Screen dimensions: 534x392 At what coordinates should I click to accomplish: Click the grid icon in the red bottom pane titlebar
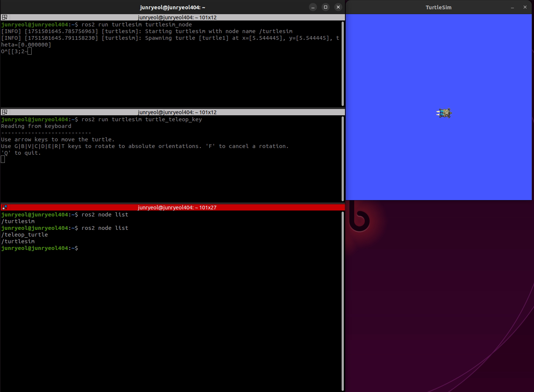click(4, 208)
